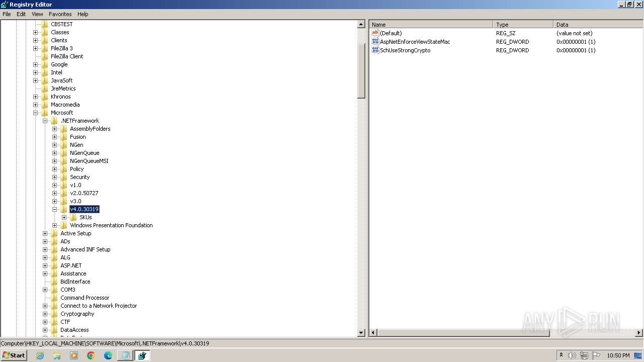The image size is (644, 362).
Task: Select Connect to a Network Projector key
Action: (99, 306)
